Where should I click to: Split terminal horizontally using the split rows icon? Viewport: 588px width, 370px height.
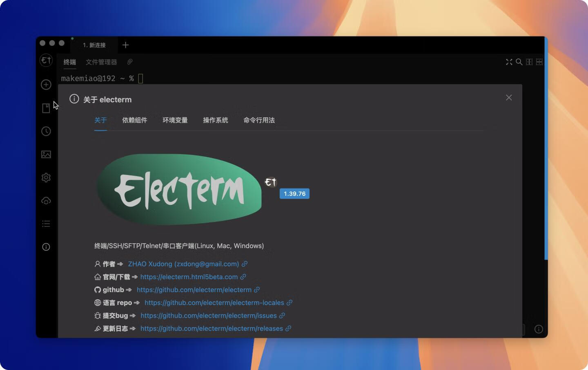point(539,62)
